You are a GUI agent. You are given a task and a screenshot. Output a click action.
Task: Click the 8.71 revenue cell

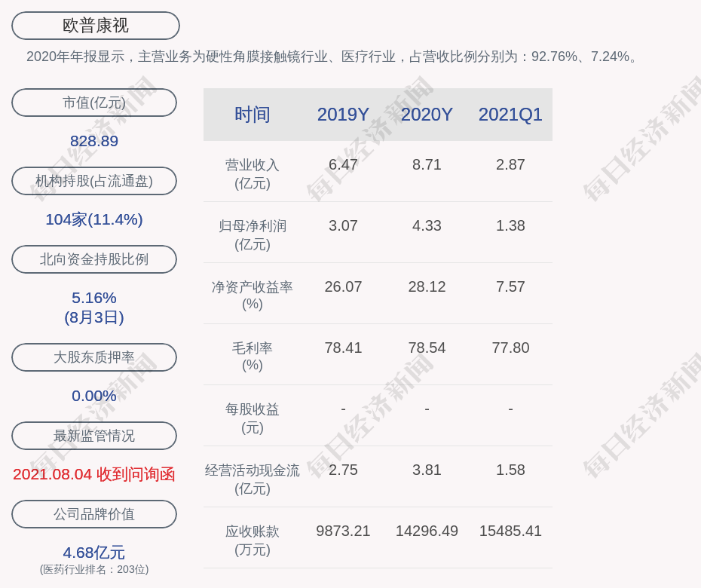point(427,164)
